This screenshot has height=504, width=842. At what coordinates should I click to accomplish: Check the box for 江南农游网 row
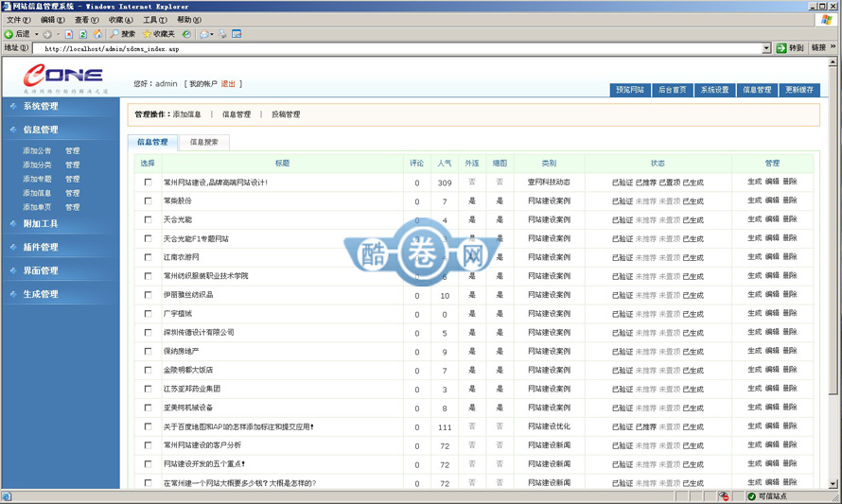148,257
